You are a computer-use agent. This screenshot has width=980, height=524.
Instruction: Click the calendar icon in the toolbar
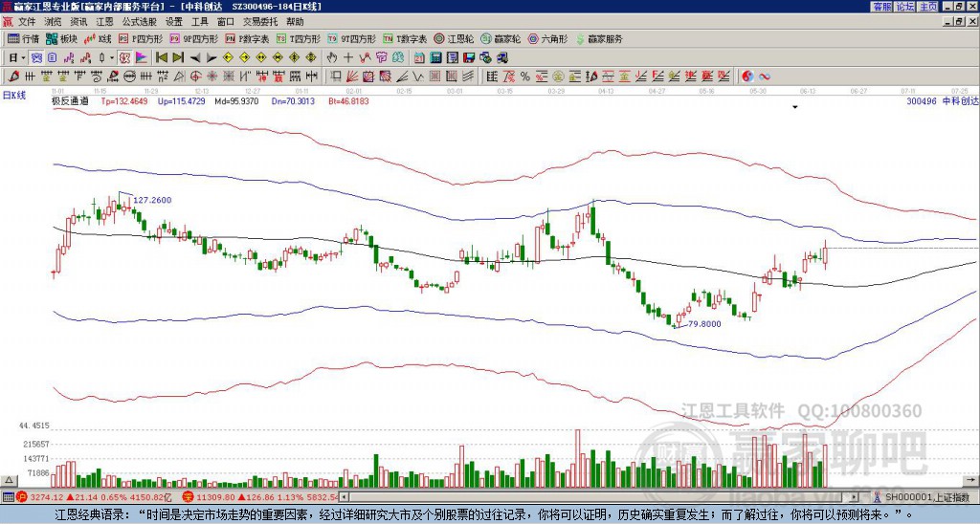click(x=419, y=57)
